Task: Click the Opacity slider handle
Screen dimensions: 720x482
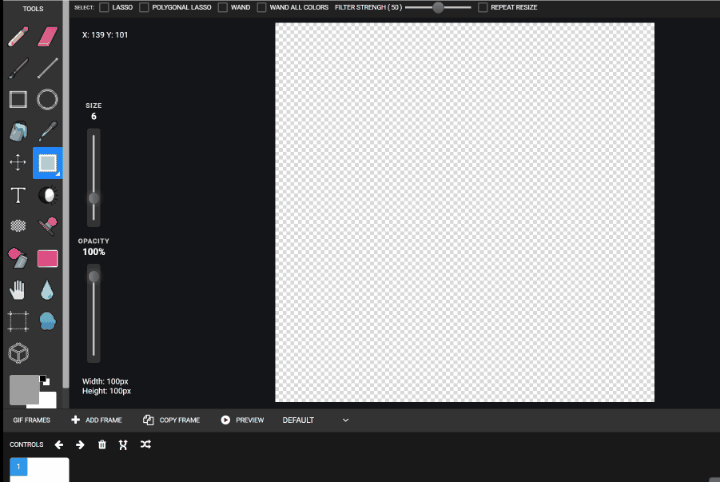Action: [94, 276]
